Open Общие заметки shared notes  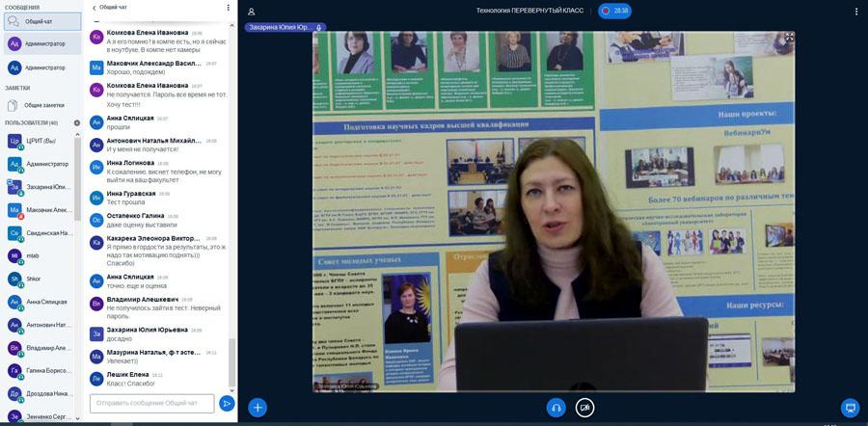pyautogui.click(x=42, y=105)
